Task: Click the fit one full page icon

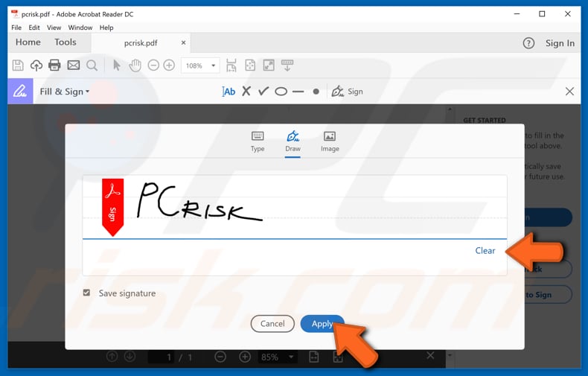Action: tap(250, 66)
